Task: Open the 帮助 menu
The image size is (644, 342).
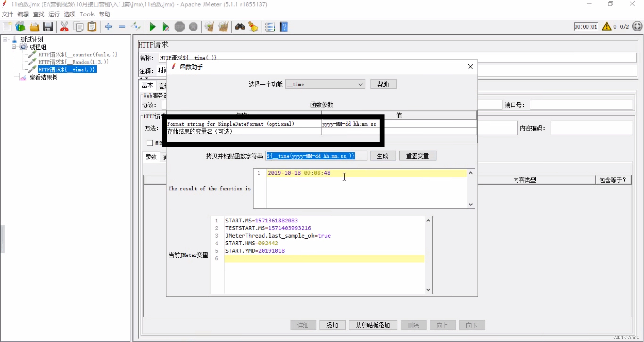Action: [105, 14]
